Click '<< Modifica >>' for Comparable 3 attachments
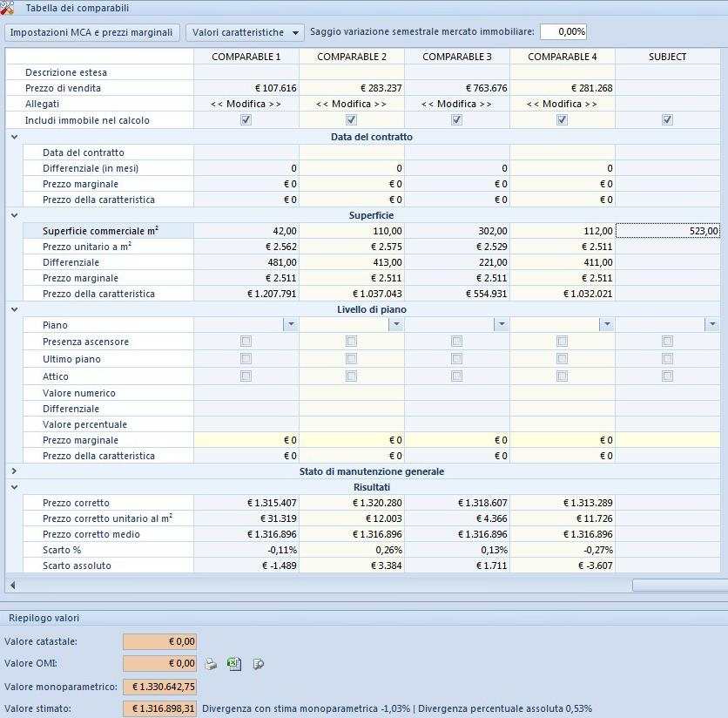 456,104
